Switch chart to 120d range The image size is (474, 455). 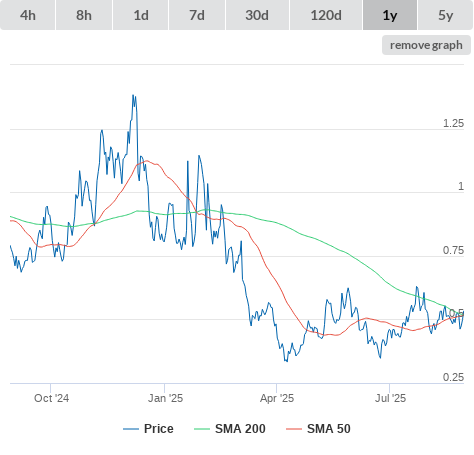coord(326,15)
